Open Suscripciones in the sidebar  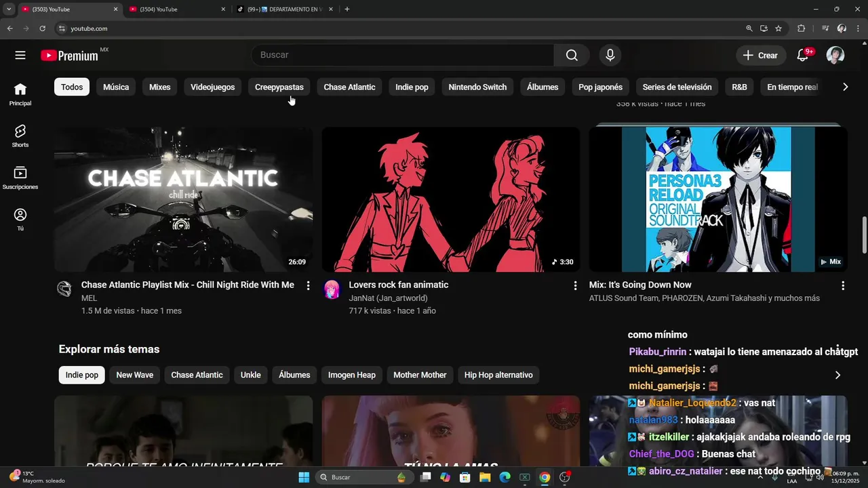click(x=20, y=178)
